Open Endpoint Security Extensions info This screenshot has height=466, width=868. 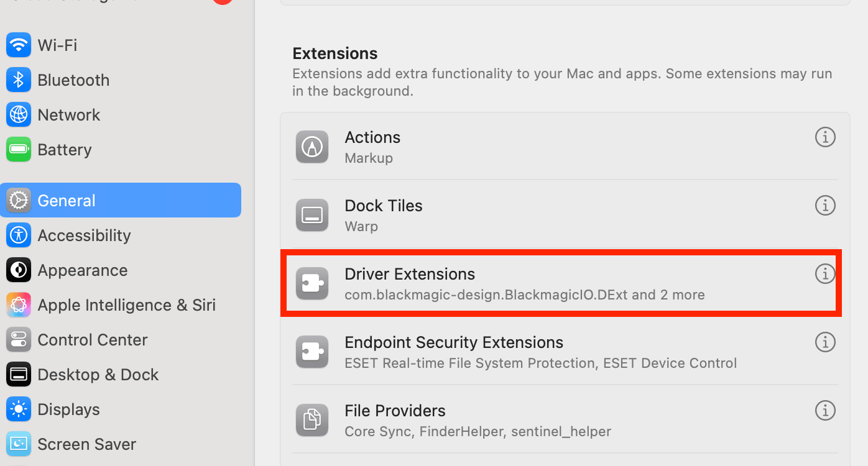tap(825, 342)
